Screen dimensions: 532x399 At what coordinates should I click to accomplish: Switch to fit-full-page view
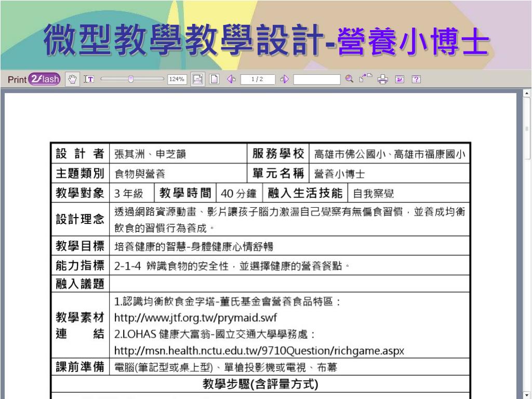[214, 79]
